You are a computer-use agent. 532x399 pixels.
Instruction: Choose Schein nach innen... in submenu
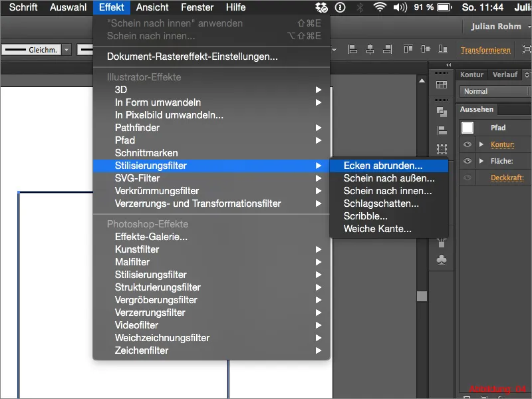389,191
